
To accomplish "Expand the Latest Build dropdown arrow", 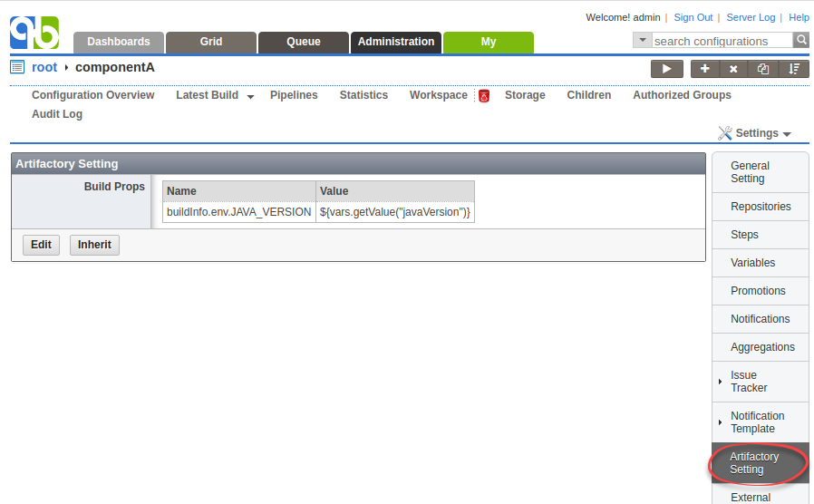I will point(250,97).
